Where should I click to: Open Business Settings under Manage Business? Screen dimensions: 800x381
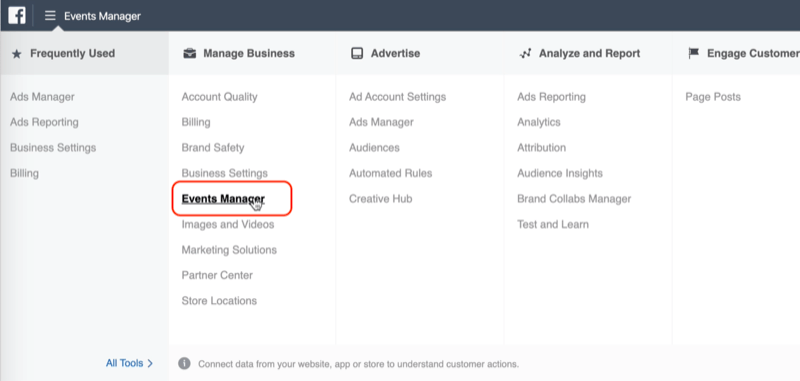pyautogui.click(x=224, y=173)
